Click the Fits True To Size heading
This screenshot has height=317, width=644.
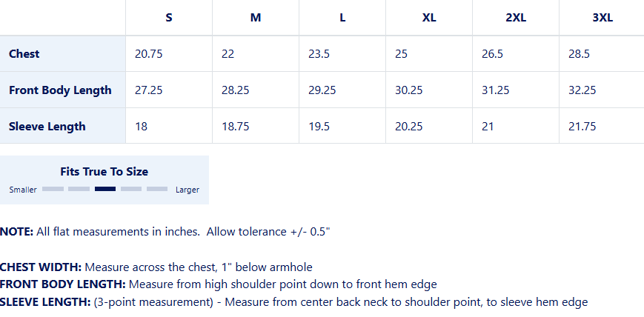[x=104, y=172]
